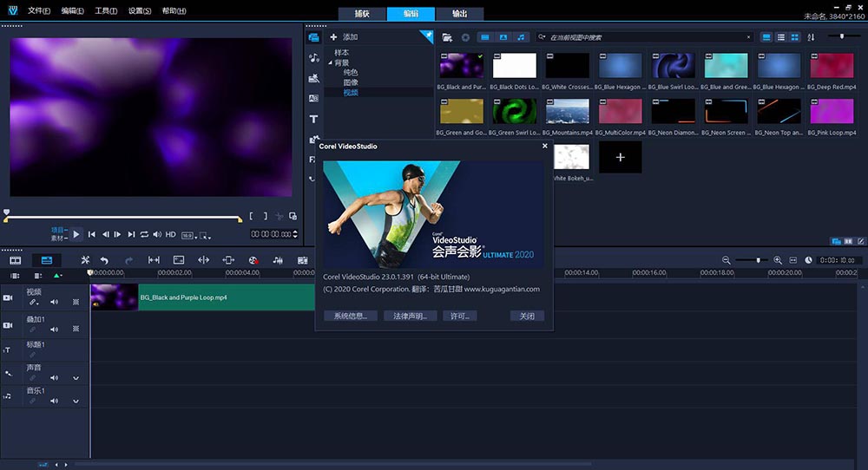The width and height of the screenshot is (868, 470).
Task: Set the mark-in bracket
Action: [252, 216]
